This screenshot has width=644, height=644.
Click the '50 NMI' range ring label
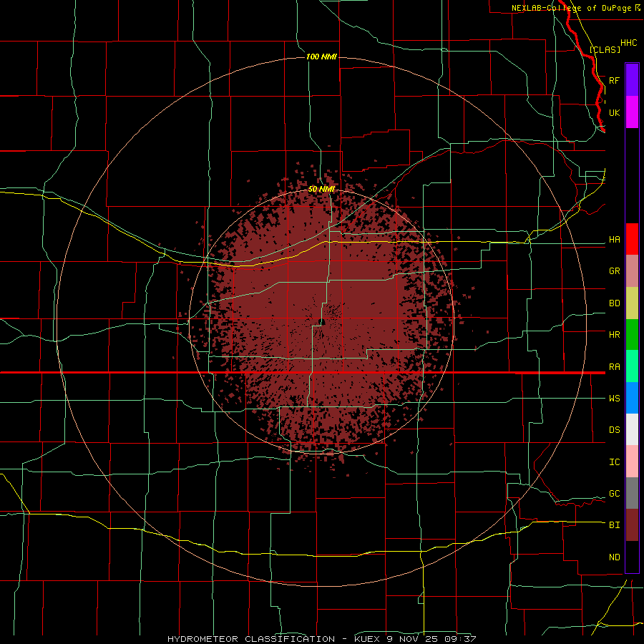pos(321,189)
